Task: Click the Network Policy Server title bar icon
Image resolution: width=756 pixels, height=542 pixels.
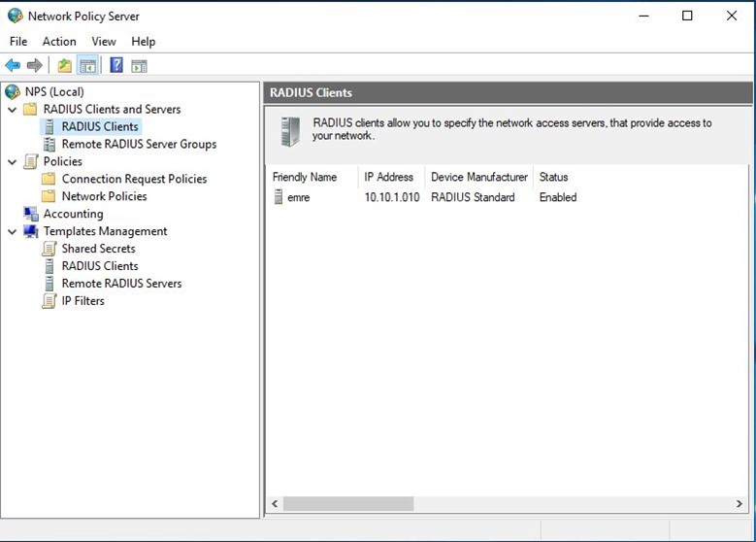Action: click(x=15, y=16)
